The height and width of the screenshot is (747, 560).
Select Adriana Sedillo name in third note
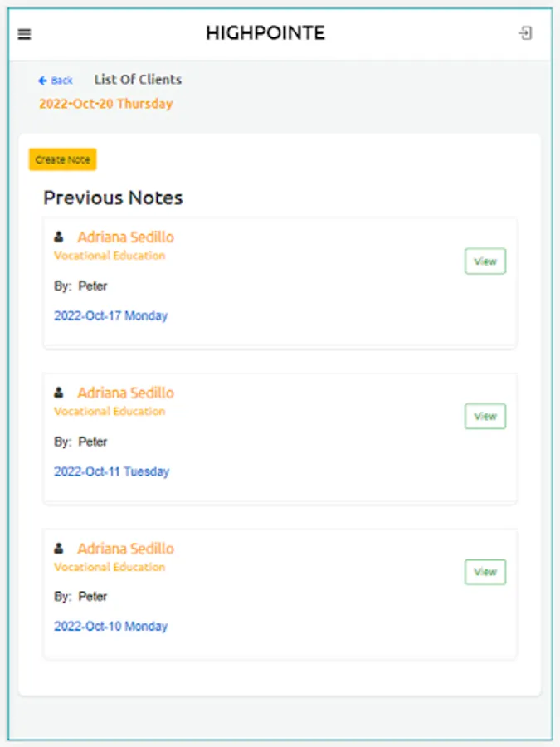(125, 549)
